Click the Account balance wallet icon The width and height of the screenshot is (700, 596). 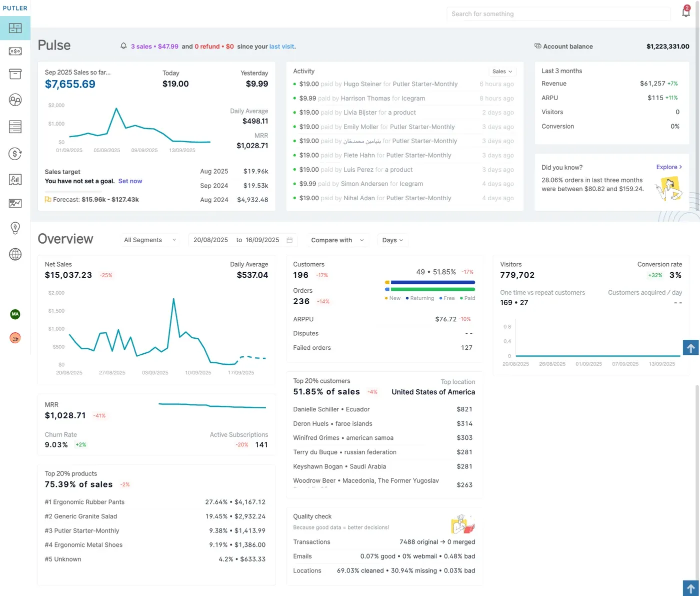pyautogui.click(x=537, y=46)
